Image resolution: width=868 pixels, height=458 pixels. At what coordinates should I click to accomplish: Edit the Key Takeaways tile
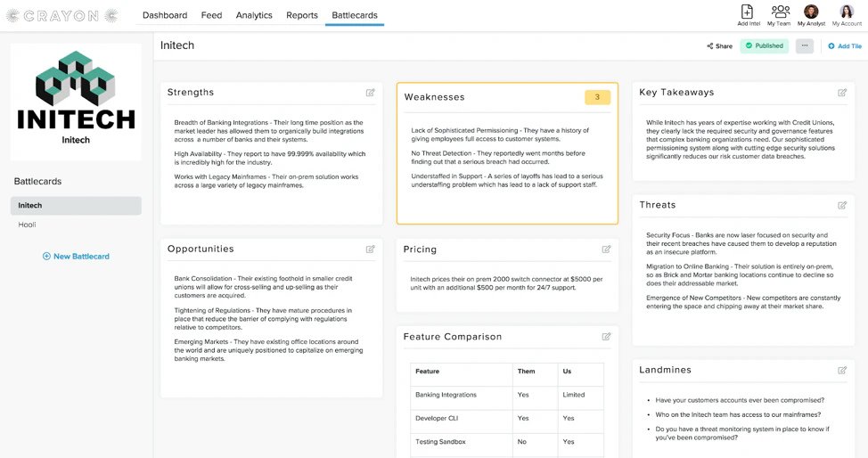(842, 93)
